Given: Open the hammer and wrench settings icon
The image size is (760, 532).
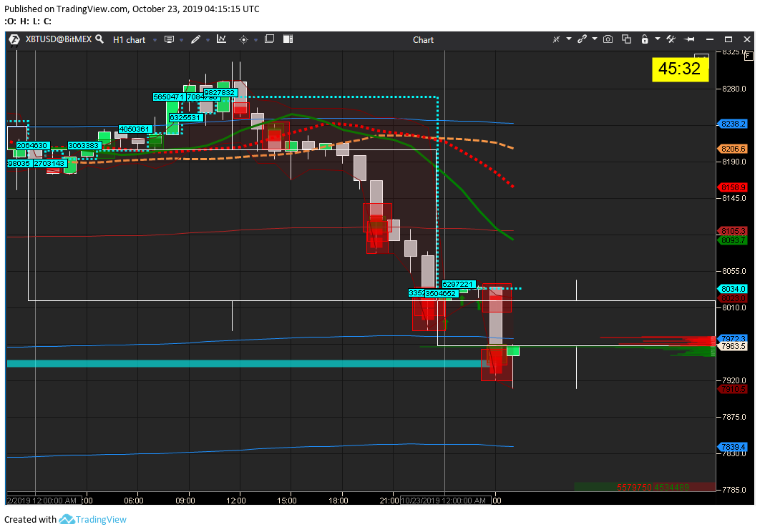Looking at the screenshot, I should tap(671, 39).
